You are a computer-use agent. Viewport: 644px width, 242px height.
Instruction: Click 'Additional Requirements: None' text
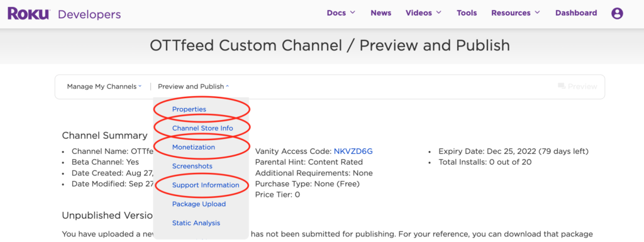pyautogui.click(x=314, y=173)
